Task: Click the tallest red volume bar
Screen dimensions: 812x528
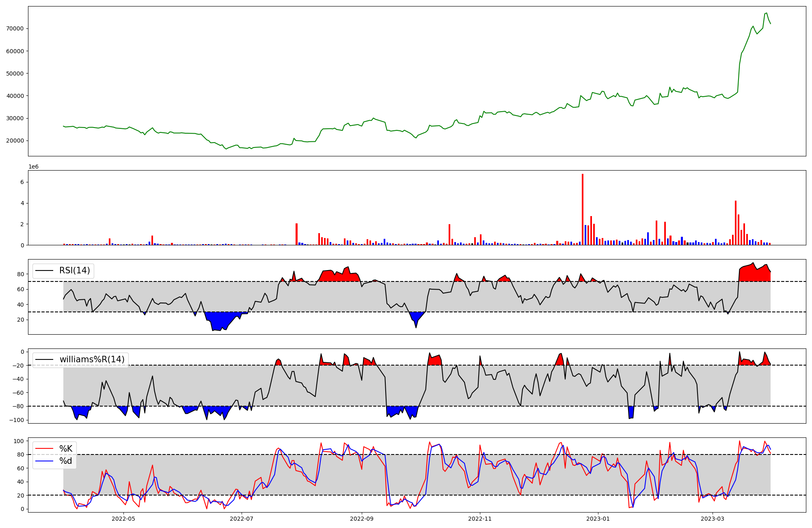Action: point(583,209)
